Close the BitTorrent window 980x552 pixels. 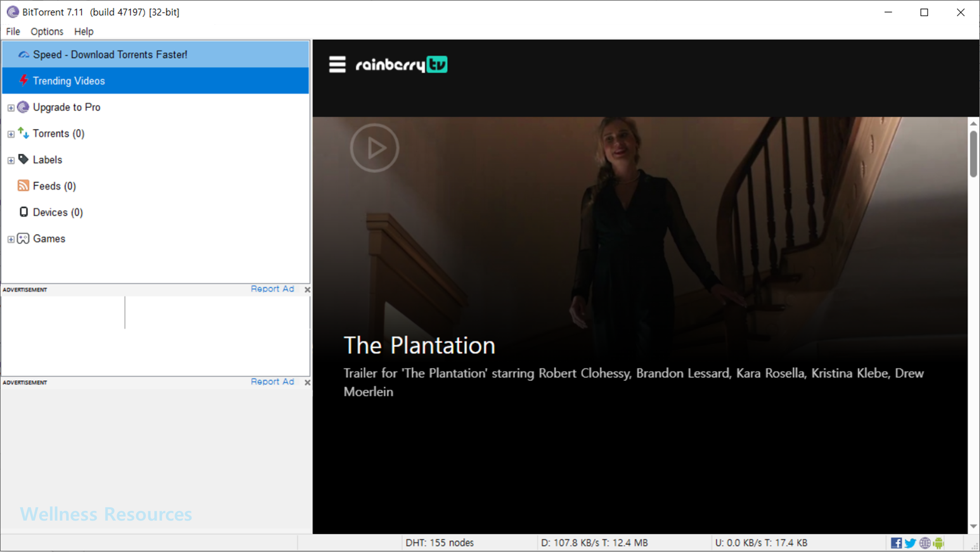pos(960,12)
